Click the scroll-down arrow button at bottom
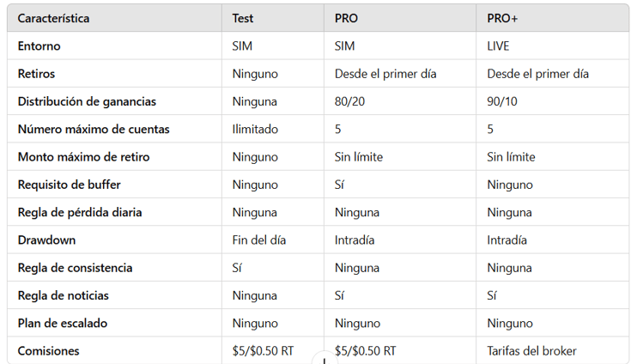The image size is (637, 364). tap(325, 359)
